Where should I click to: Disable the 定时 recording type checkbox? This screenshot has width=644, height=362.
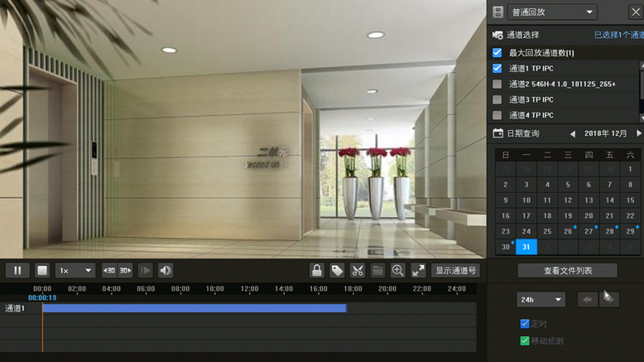click(524, 324)
